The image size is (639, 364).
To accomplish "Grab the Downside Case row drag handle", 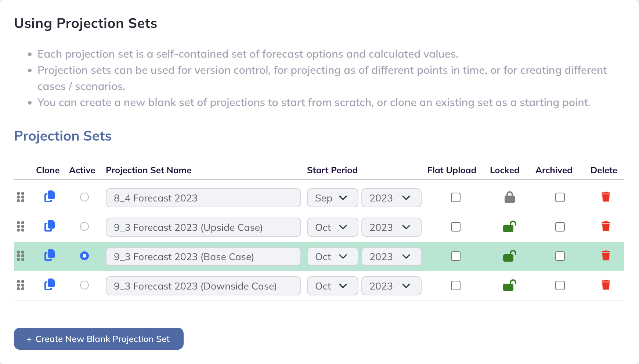I will coord(21,285).
